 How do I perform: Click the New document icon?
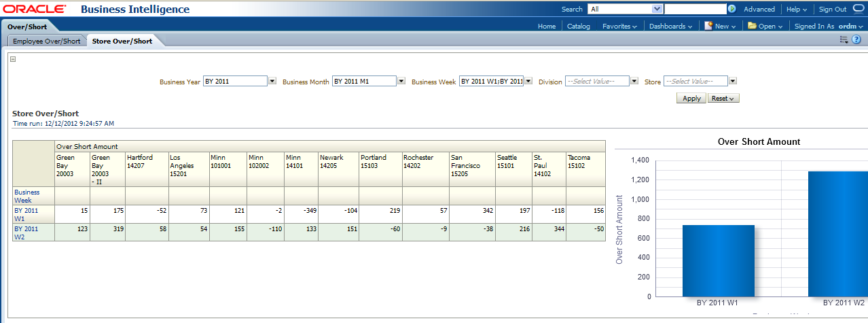pos(708,26)
